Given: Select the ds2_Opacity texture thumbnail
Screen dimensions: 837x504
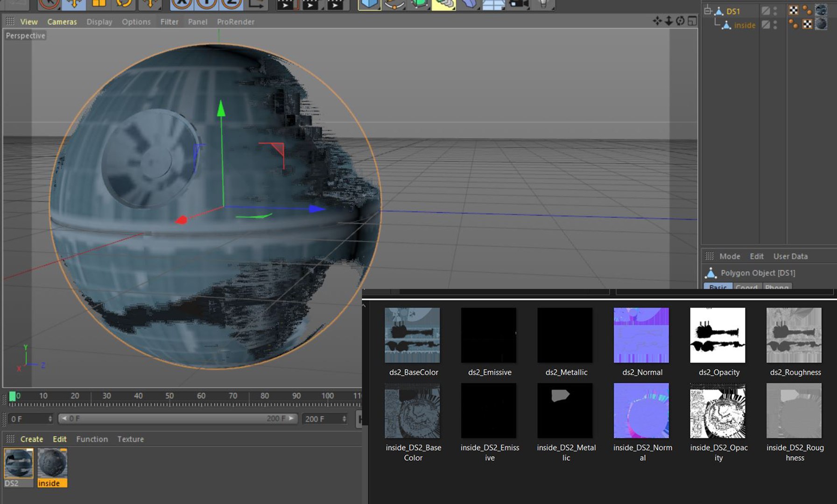Looking at the screenshot, I should tap(717, 335).
